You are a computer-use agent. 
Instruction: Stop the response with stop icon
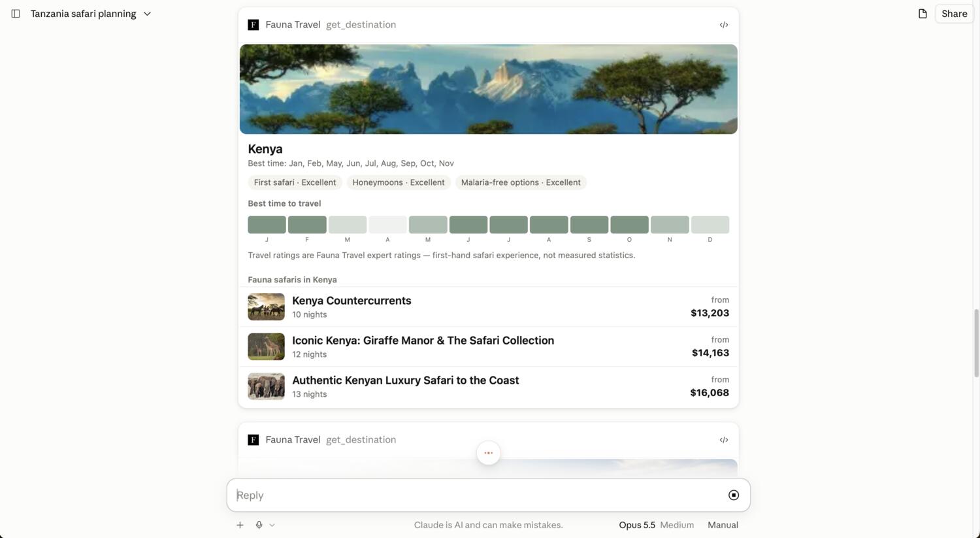734,496
